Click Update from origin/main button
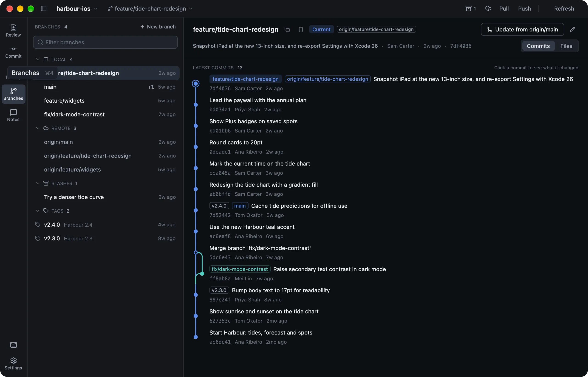Viewport: 588px width, 377px height. (x=522, y=29)
